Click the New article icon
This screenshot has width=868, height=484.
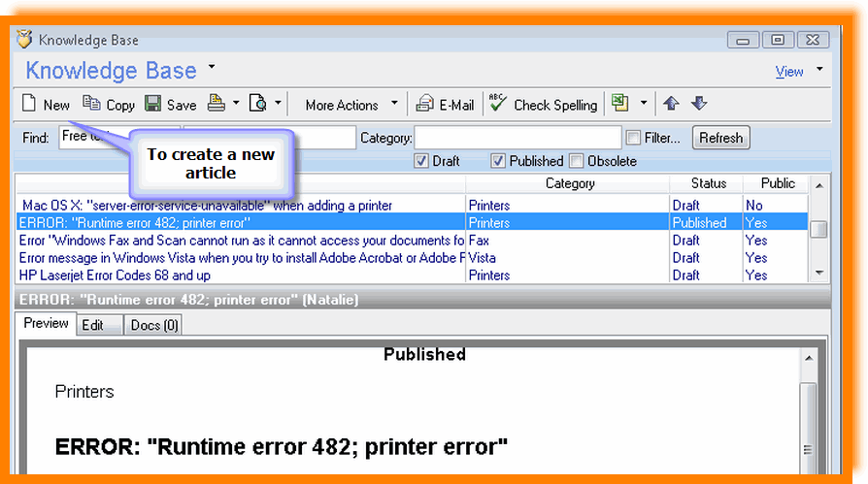(x=30, y=104)
